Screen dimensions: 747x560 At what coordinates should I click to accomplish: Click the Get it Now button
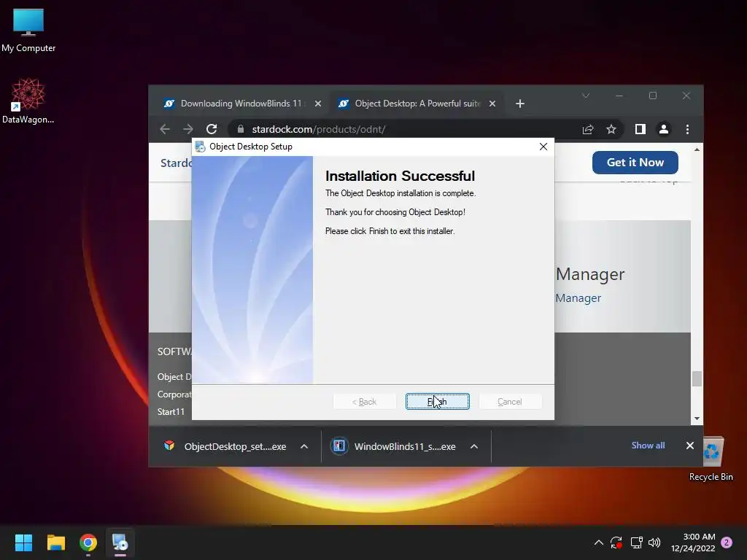point(635,163)
